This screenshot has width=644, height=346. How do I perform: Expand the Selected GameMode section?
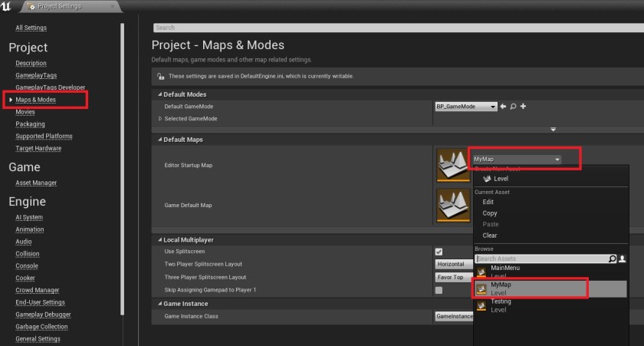click(160, 119)
